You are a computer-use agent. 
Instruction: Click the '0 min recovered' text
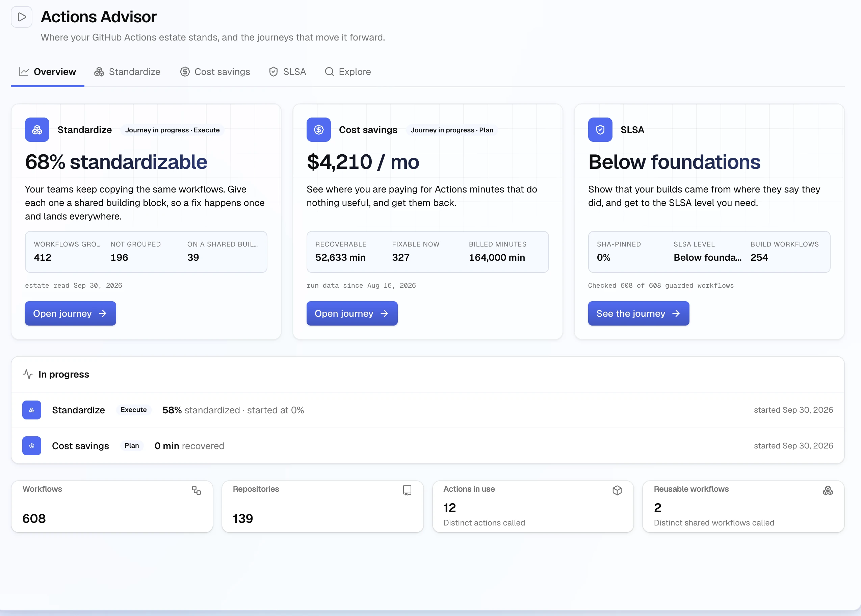coord(189,446)
